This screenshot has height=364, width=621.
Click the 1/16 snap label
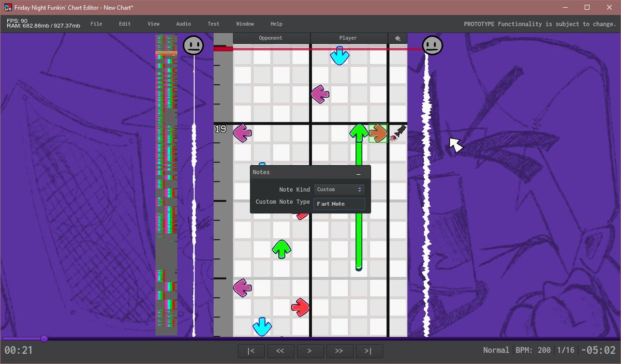[x=566, y=351]
